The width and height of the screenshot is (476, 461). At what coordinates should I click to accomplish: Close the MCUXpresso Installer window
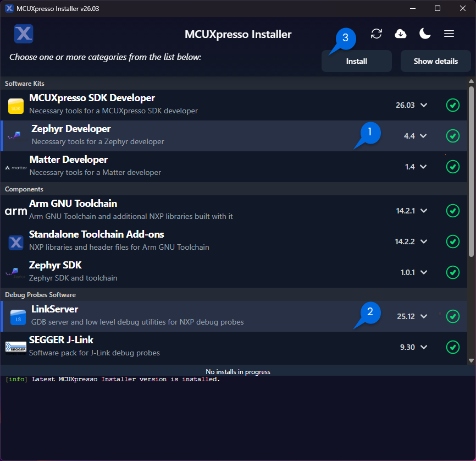(463, 8)
